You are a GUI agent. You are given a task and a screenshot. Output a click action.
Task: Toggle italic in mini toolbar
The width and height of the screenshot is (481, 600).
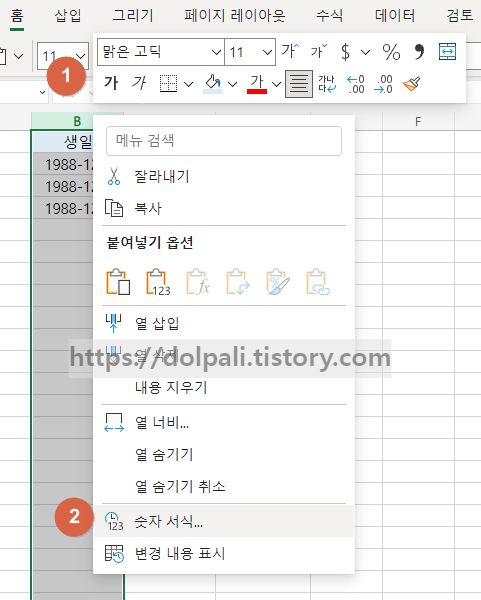139,83
